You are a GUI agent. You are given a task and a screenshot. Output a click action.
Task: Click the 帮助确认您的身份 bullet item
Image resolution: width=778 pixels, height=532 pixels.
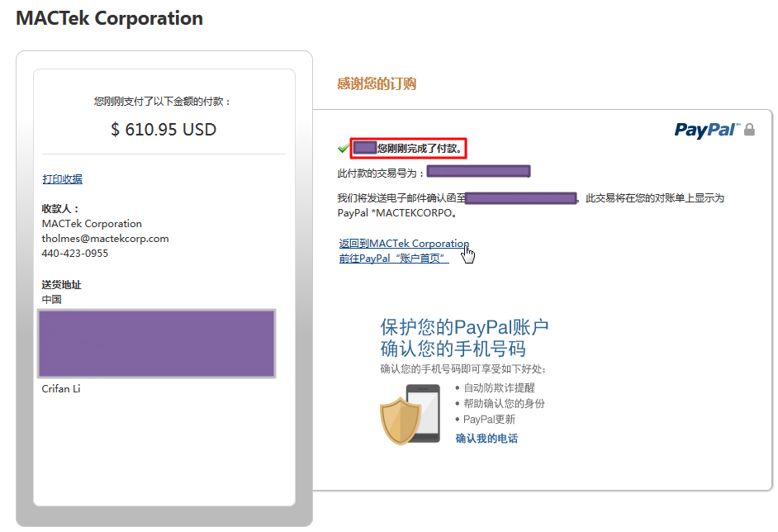pyautogui.click(x=504, y=403)
